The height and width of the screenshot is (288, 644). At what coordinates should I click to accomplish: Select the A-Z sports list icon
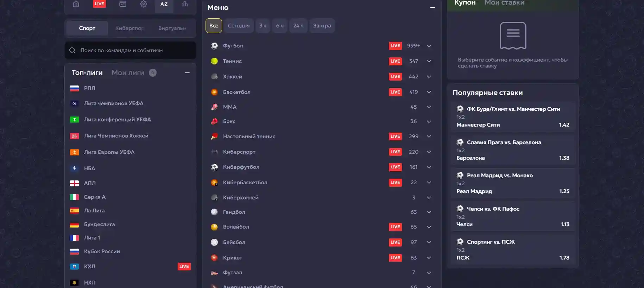(x=164, y=4)
